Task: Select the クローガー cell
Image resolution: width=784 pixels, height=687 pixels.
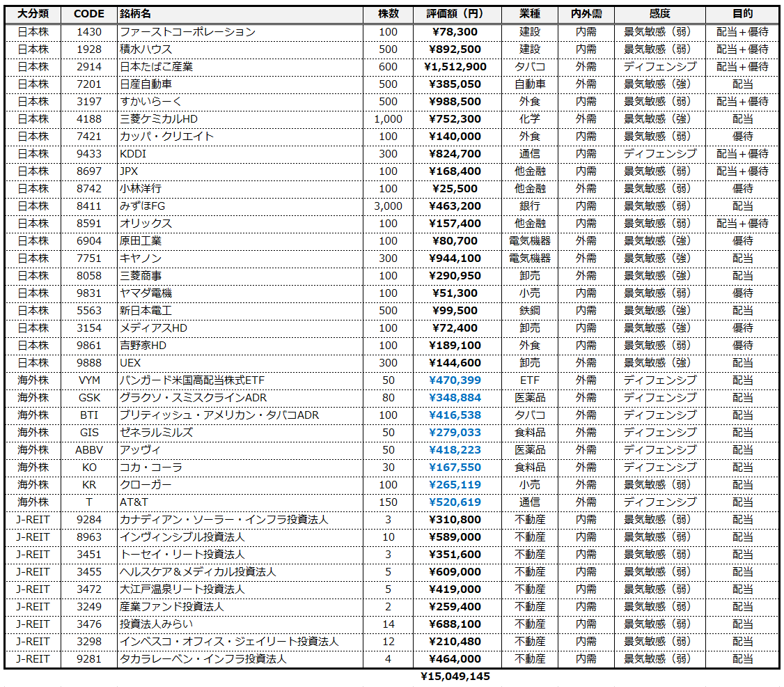Action: tap(240, 485)
